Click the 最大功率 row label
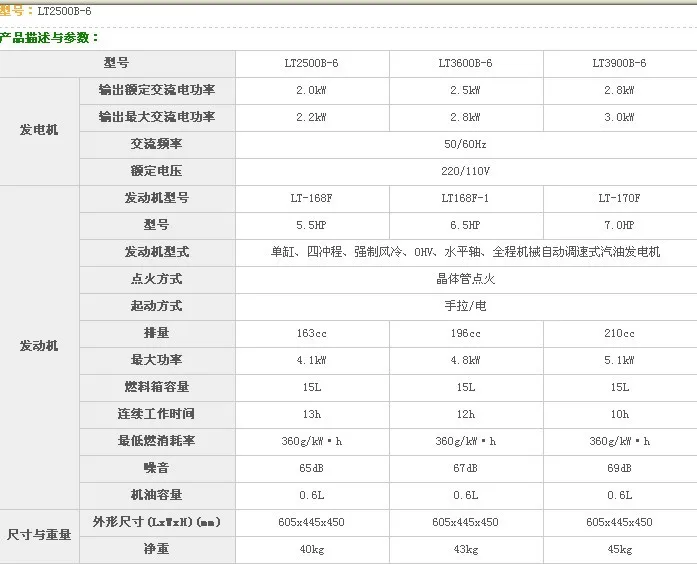 click(156, 360)
